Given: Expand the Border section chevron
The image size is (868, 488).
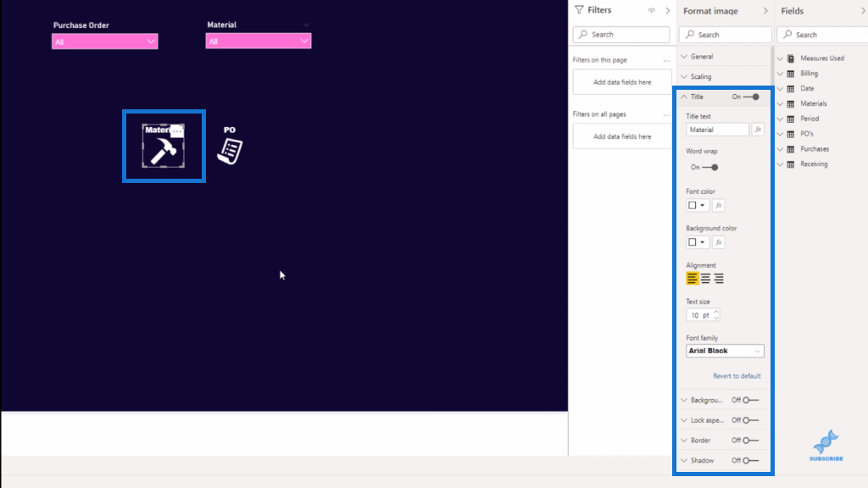Looking at the screenshot, I should [x=684, y=441].
